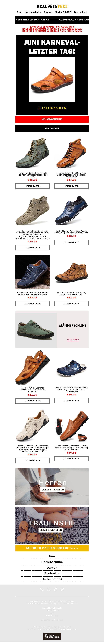This screenshot has height=644, width=104.
Task: Open the Instagram icon in footer
Action: point(55,589)
